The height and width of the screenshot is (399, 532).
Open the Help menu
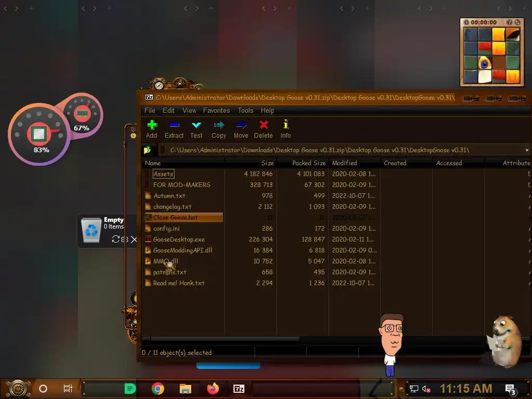268,110
